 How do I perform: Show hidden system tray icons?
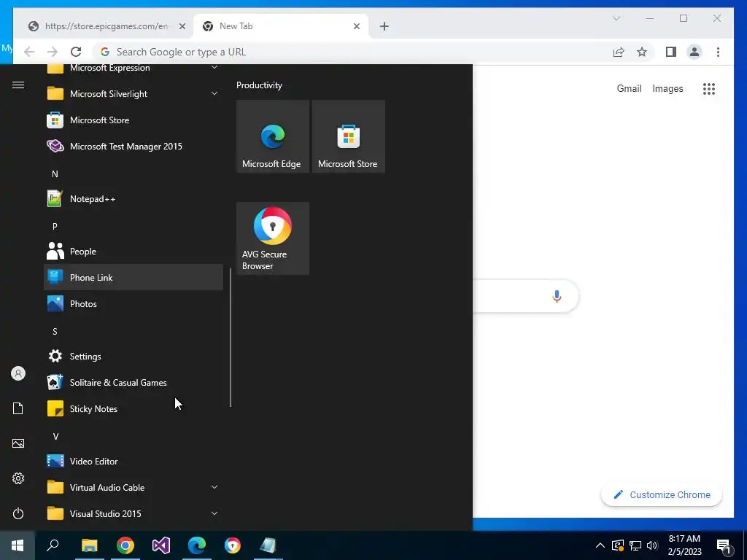600,545
